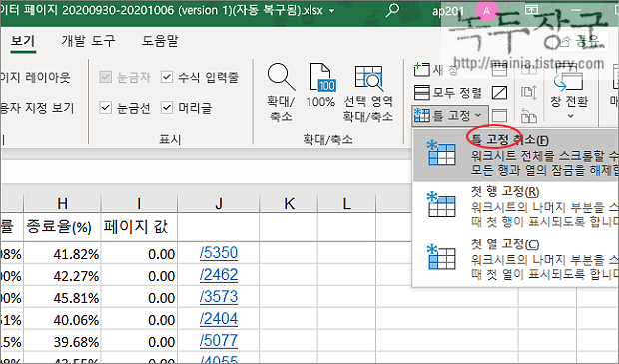Click the search magnifier in the title bar
Viewport: 619px width, 364px height.
(392, 11)
